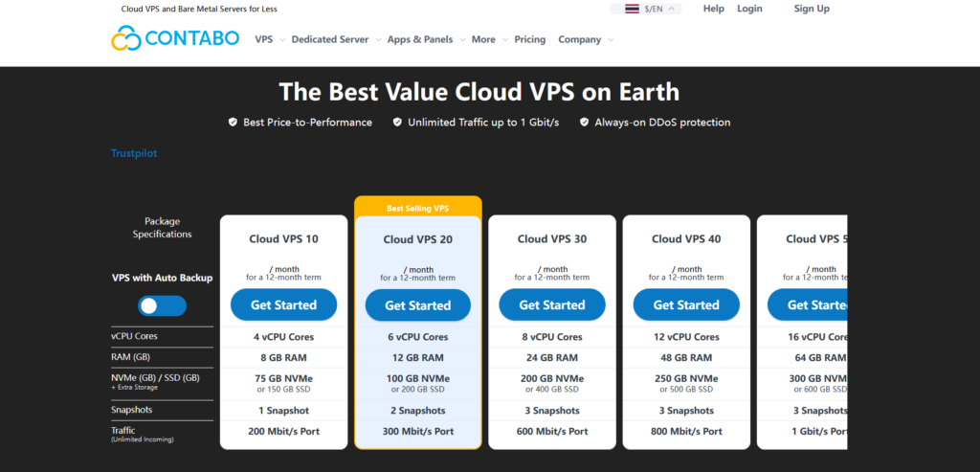Image resolution: width=980 pixels, height=472 pixels.
Task: Open the More dropdown in navigation
Action: pos(488,40)
